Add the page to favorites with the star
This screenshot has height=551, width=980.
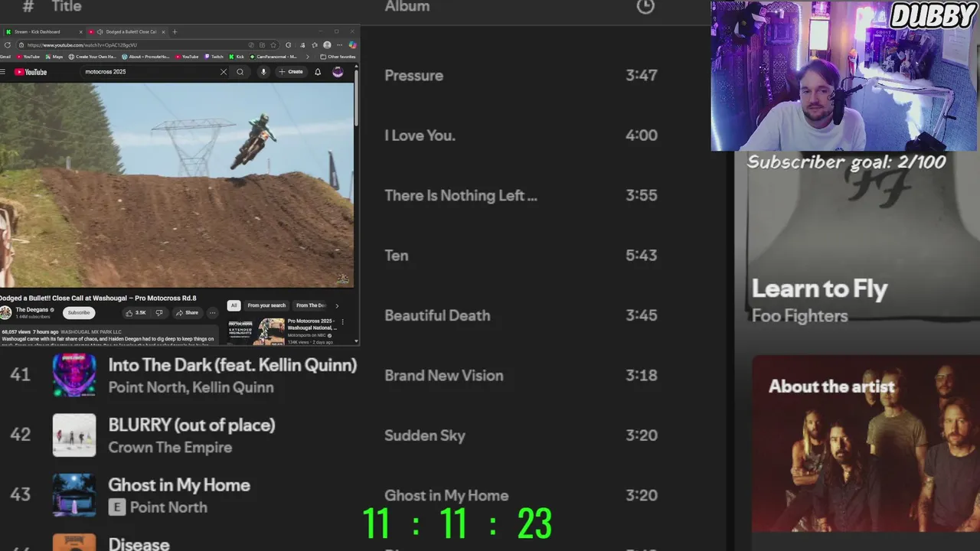[273, 45]
